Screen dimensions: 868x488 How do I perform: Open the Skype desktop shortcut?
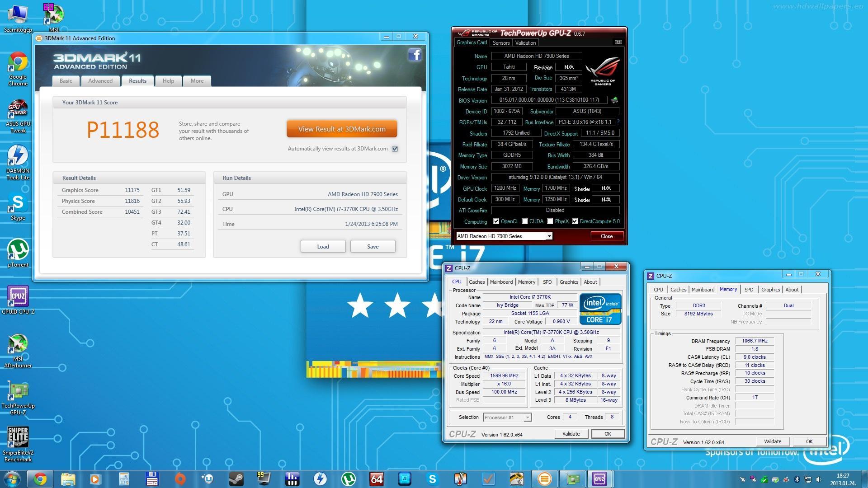tap(18, 207)
